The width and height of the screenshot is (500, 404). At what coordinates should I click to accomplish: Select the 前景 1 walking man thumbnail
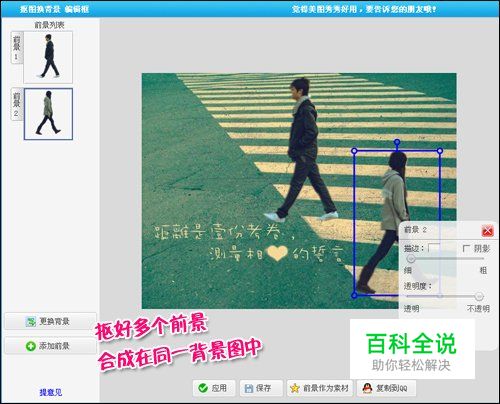48,57
